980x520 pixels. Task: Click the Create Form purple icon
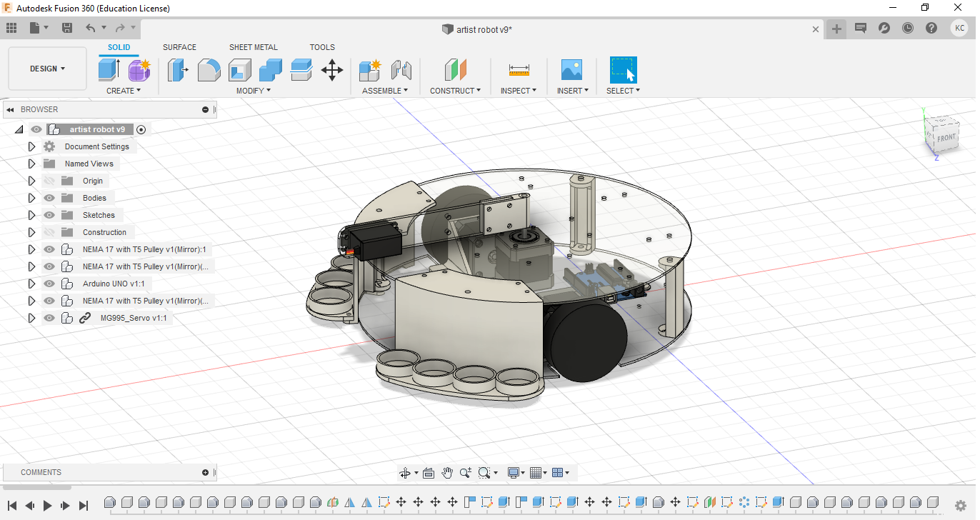(x=139, y=70)
